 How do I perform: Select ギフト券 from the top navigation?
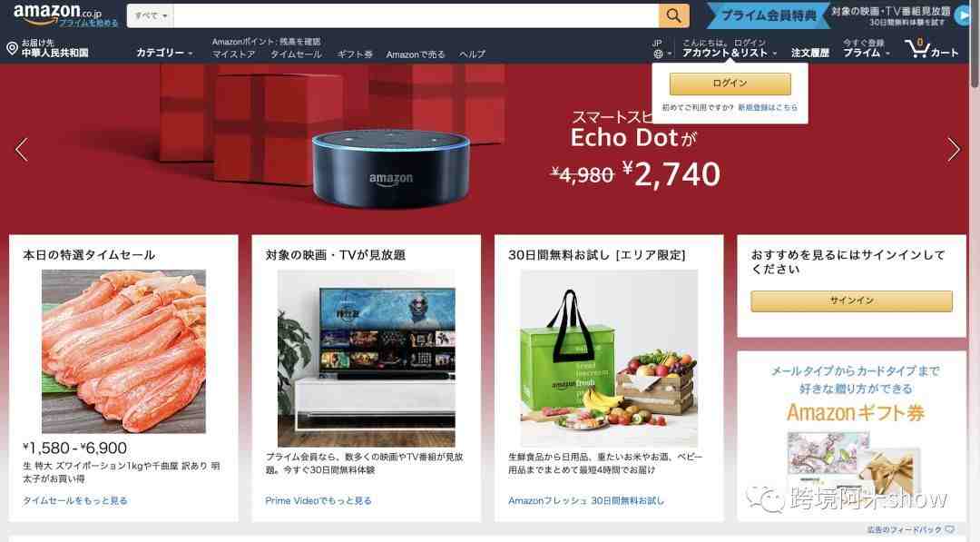point(355,54)
